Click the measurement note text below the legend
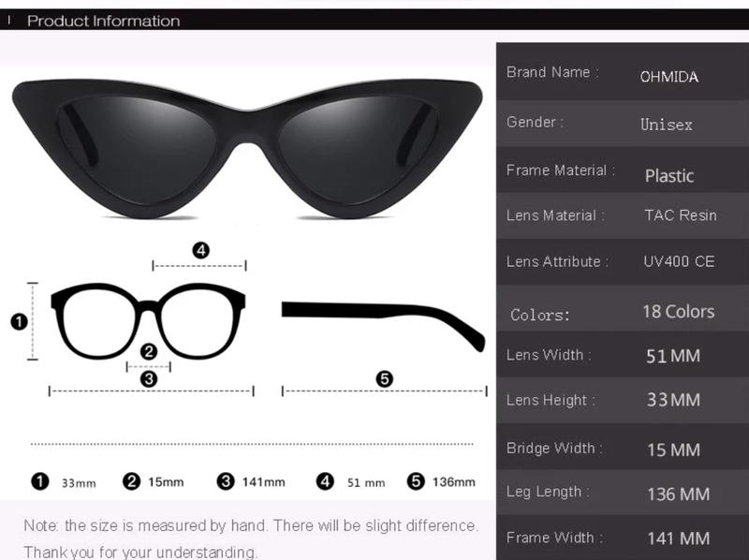Image resolution: width=749 pixels, height=560 pixels. (x=251, y=539)
